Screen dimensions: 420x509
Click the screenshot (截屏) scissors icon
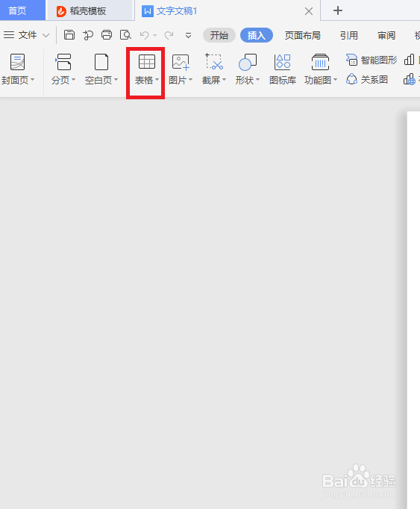coord(214,62)
